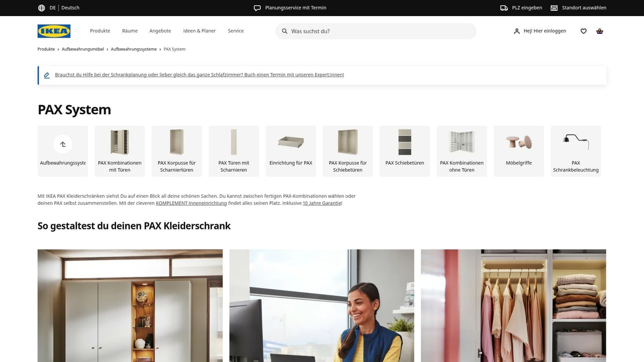Screen dimensions: 644x362
Task: Click the delivery truck icon beside PLZ eingeben
Action: click(503, 8)
